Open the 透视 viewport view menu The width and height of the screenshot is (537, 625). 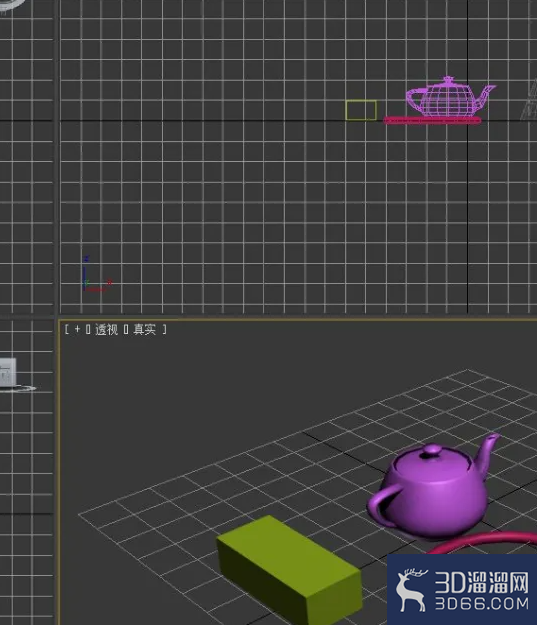pyautogui.click(x=106, y=330)
